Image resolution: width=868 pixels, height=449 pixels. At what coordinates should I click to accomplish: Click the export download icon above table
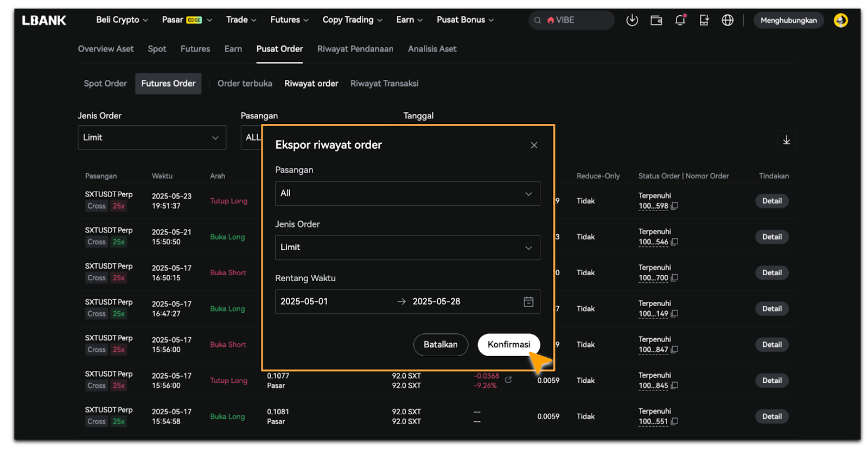pyautogui.click(x=786, y=140)
